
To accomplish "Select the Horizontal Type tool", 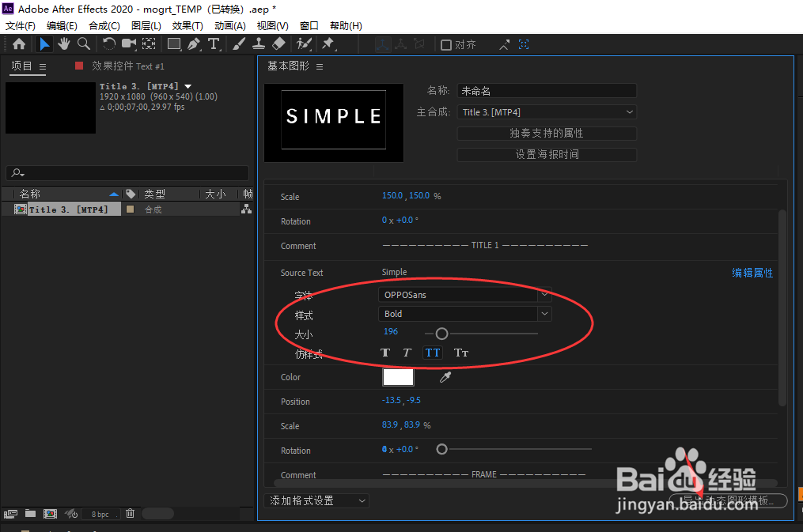I will (x=214, y=43).
